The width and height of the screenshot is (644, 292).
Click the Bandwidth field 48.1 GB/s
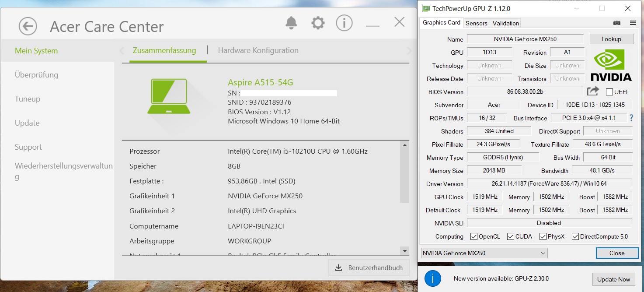pos(602,170)
